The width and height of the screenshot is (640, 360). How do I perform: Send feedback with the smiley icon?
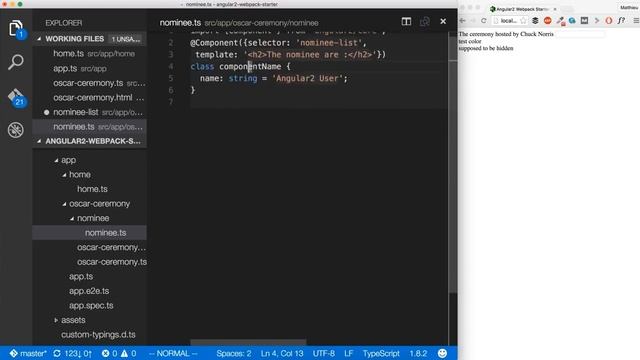[442, 353]
